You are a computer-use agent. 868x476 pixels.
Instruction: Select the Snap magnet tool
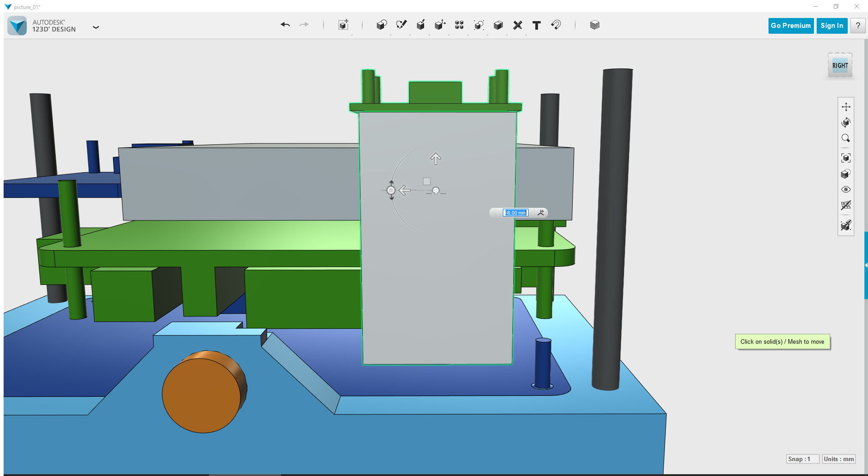click(x=556, y=25)
